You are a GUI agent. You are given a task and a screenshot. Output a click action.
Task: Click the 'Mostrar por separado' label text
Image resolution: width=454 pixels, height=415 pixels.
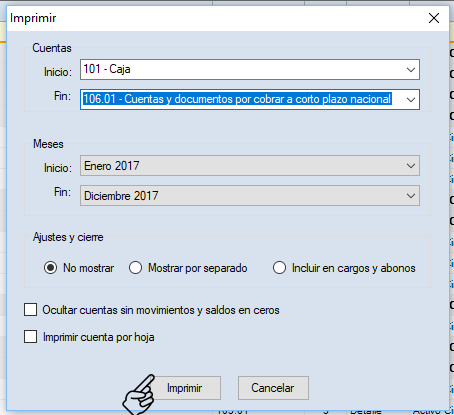tap(198, 268)
